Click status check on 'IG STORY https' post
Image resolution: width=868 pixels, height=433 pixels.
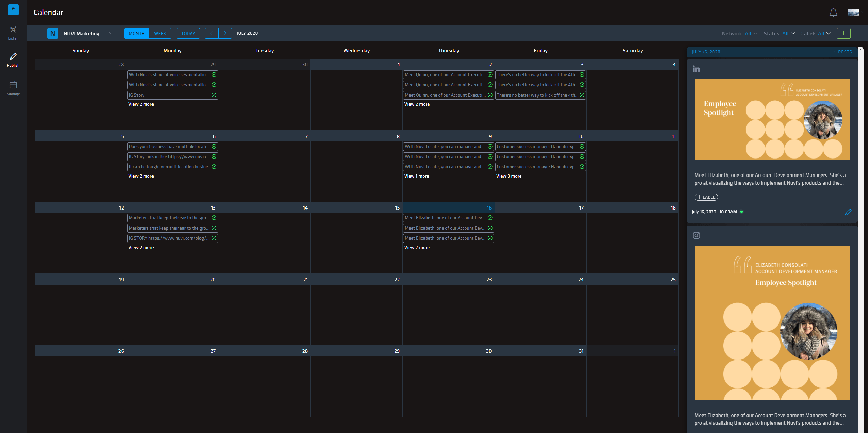click(x=214, y=238)
